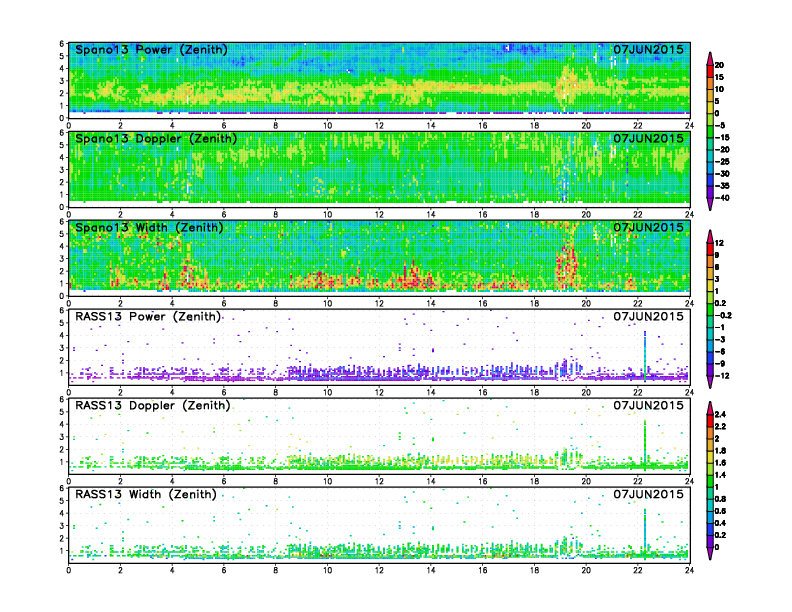
Task: Click the 2.4 label on the bottom colorbar
Action: [x=720, y=415]
